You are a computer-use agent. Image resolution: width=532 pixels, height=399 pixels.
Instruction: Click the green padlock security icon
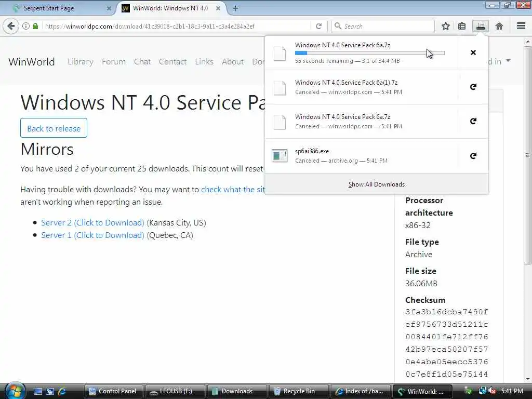35,26
